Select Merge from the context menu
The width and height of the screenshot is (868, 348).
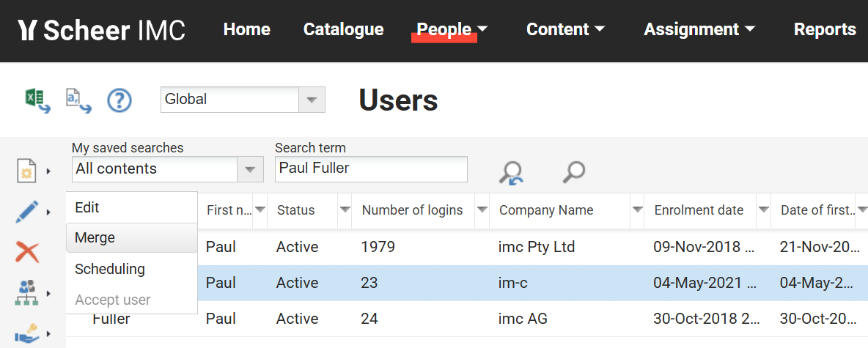[x=95, y=238]
